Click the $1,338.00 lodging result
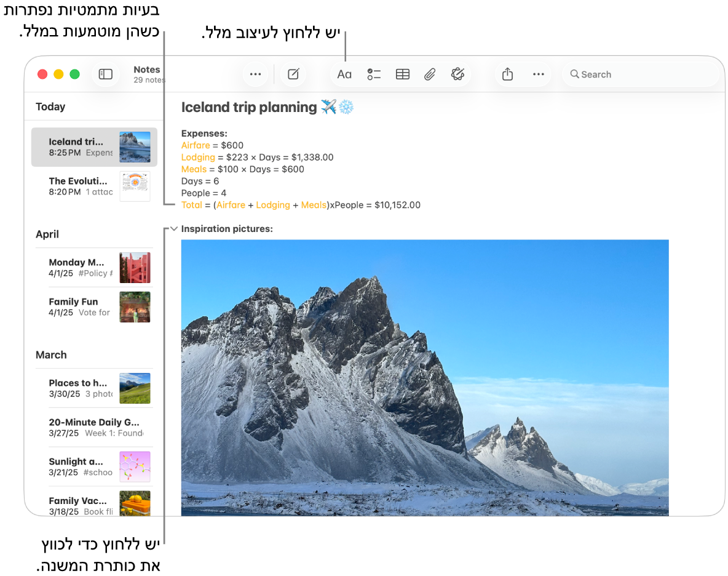The width and height of the screenshot is (728, 576). pyautogui.click(x=312, y=158)
